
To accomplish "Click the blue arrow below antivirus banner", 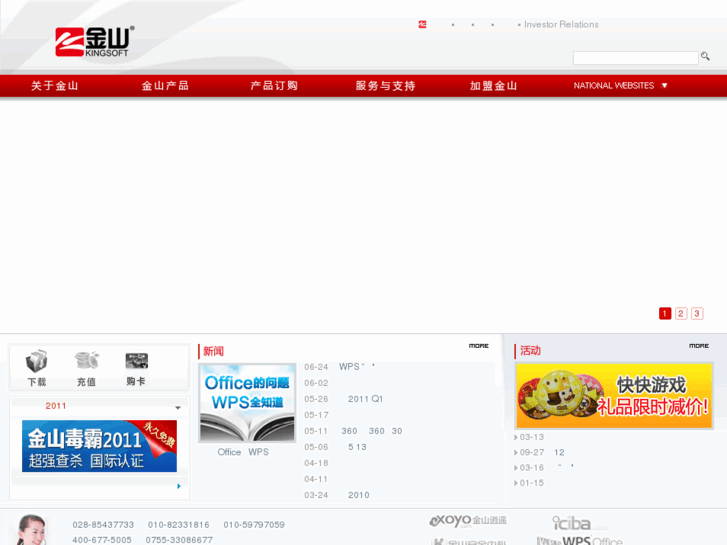I will [179, 486].
